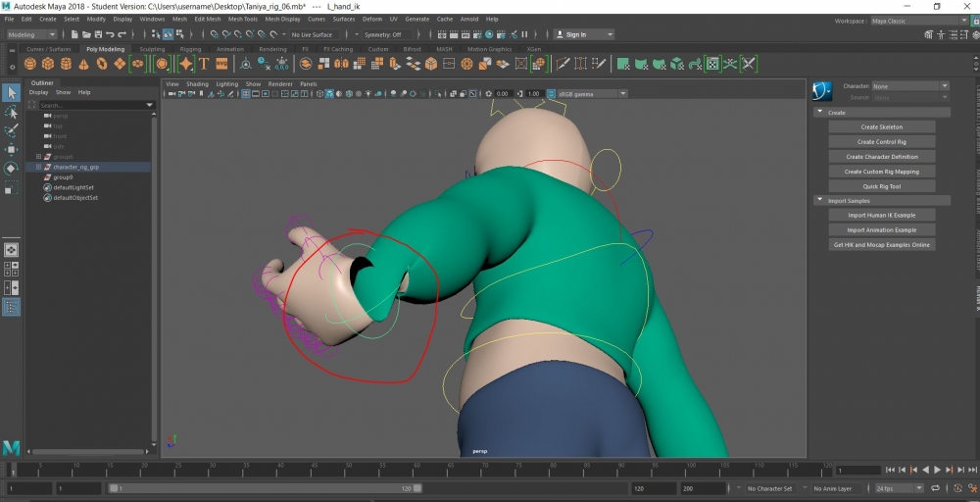
Task: Click the polygon Type text tool icon
Action: point(204,64)
